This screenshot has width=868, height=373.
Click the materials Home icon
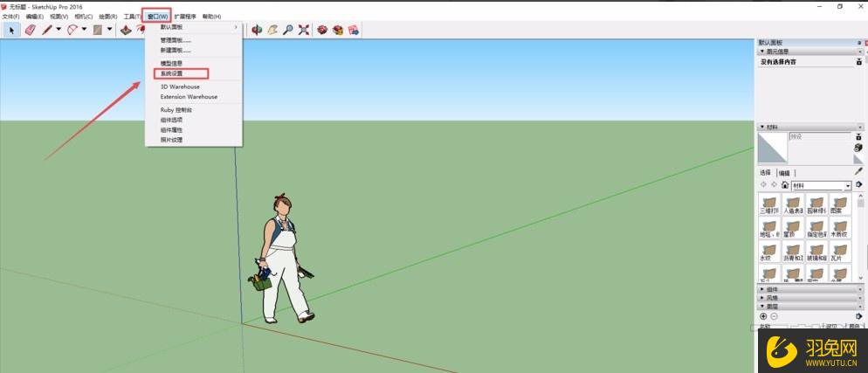click(784, 185)
